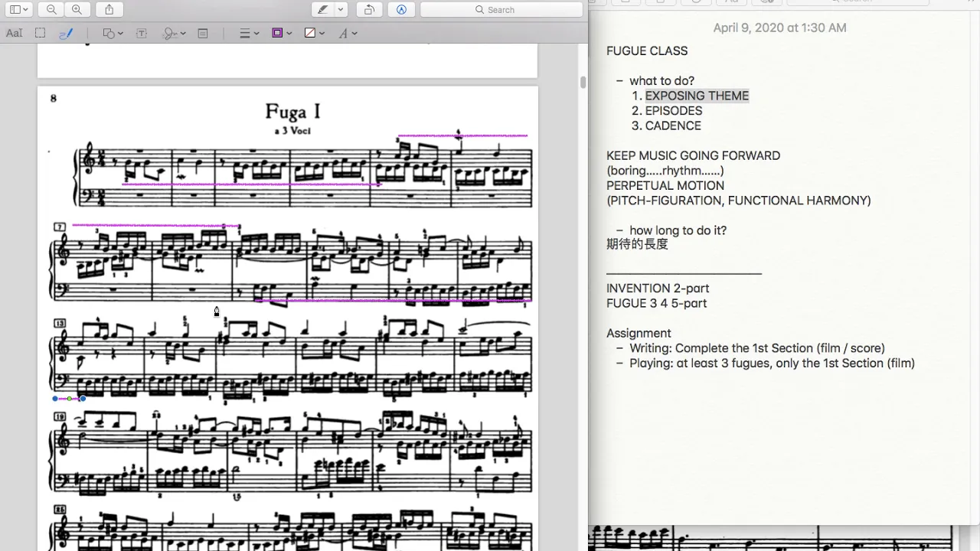This screenshot has height=551, width=980.
Task: Toggle the Sketch drawing tool
Action: click(66, 33)
